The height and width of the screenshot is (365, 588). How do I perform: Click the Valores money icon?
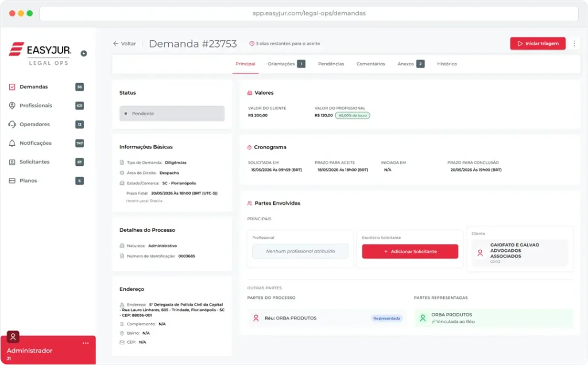click(x=249, y=93)
